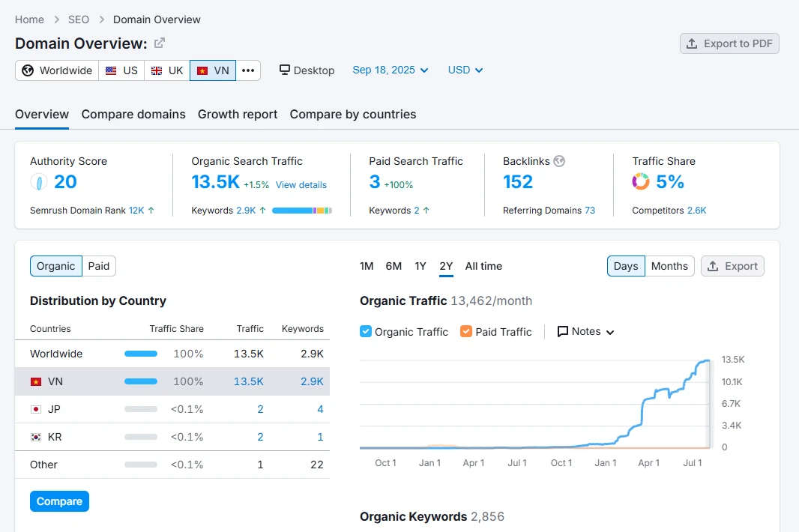Switch chart view to Months
Viewport: 799px width, 532px height.
point(669,266)
